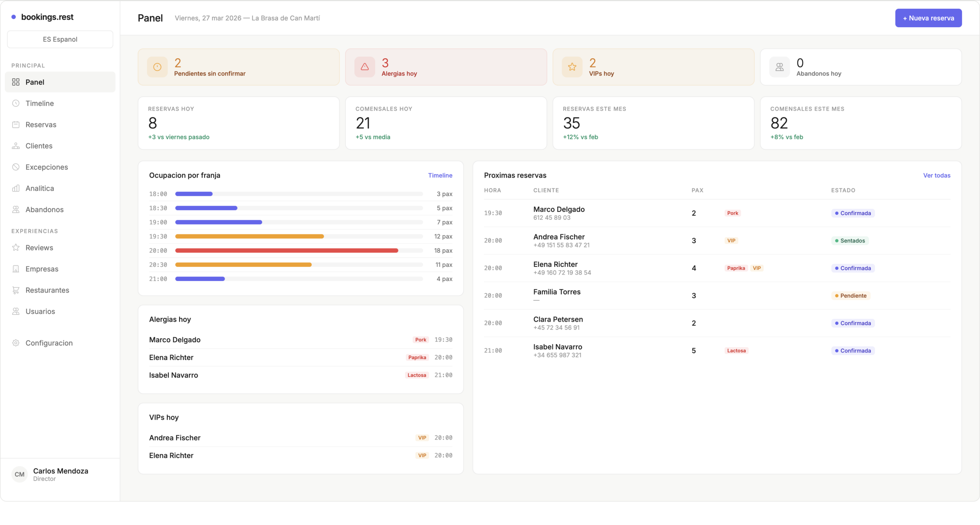Click the people icon on Abandonos hoy card
980x525 pixels.
780,67
